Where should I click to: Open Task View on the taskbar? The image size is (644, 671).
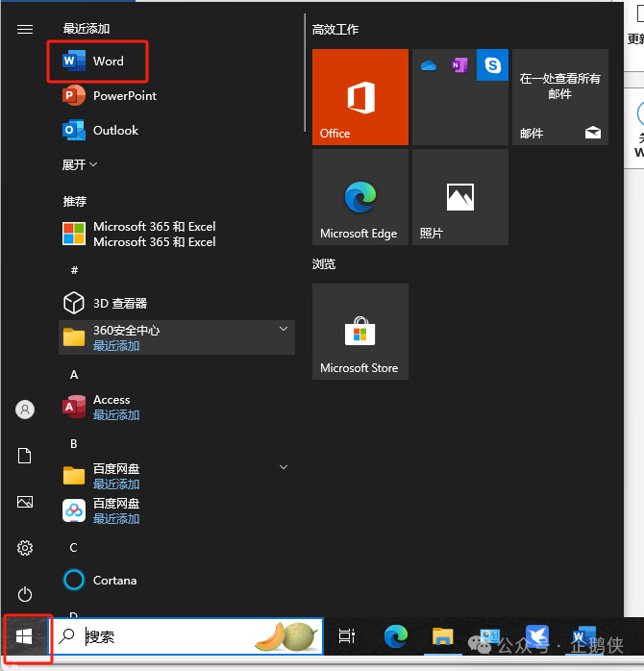click(x=347, y=636)
